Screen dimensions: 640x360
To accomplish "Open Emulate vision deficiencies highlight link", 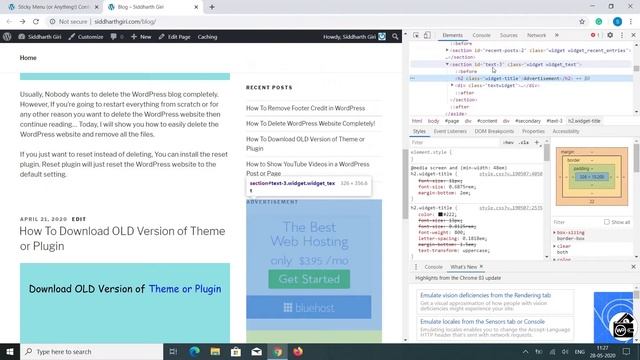I will point(485,295).
